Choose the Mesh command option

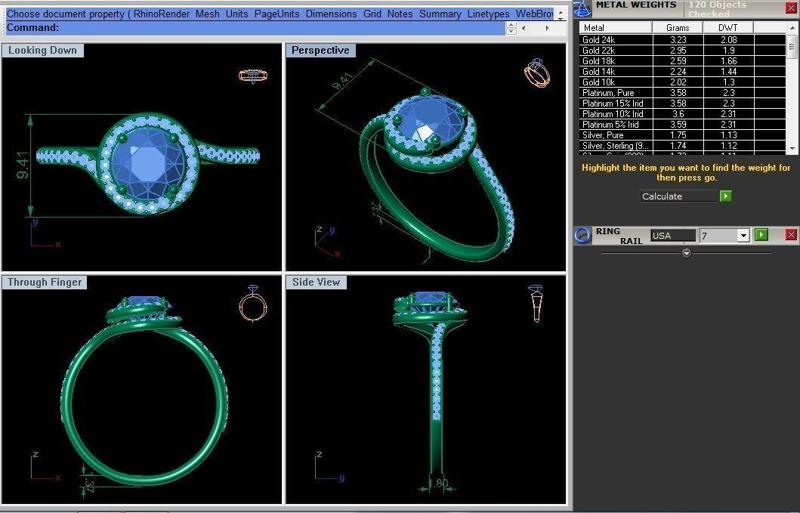[208, 14]
